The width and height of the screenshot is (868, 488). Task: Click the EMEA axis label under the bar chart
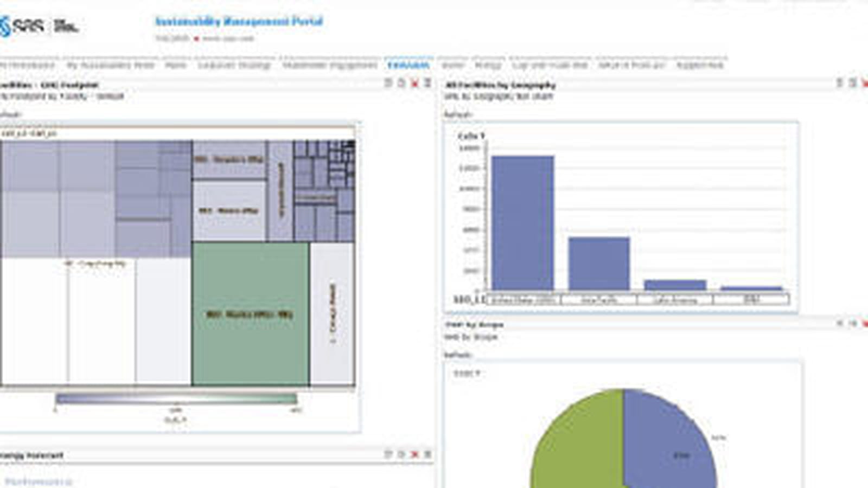(x=751, y=299)
